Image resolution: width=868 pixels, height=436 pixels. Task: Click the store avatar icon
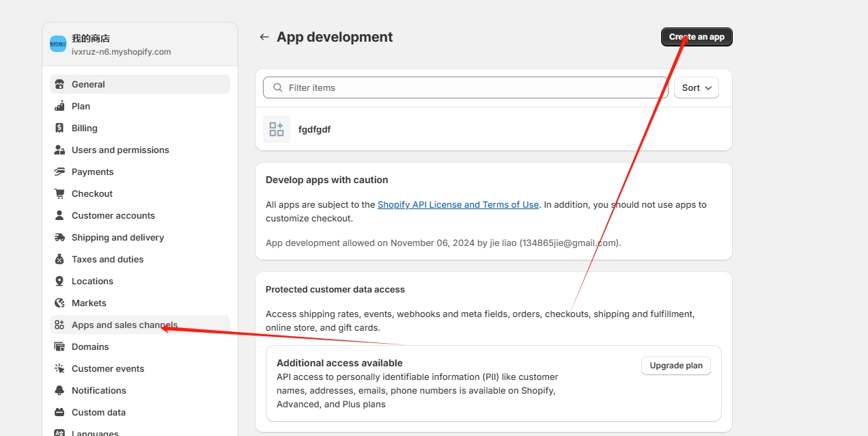tap(58, 44)
